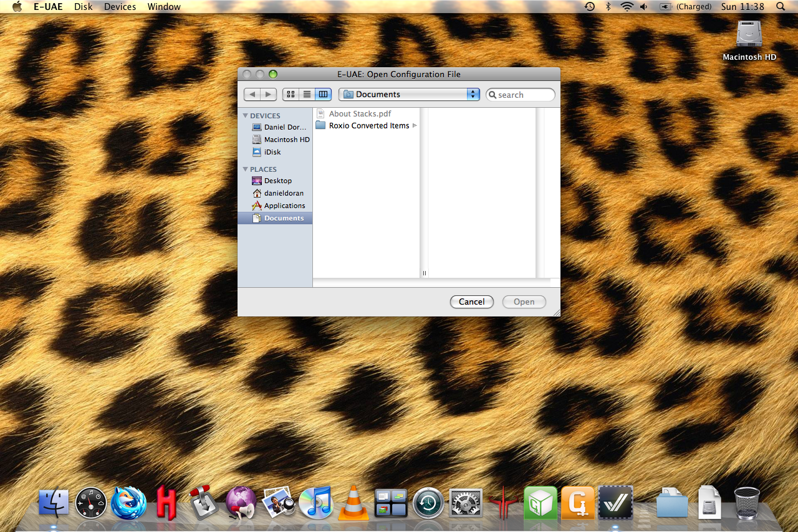Click the Cancel button
Screen dimensions: 798x532
coord(472,302)
